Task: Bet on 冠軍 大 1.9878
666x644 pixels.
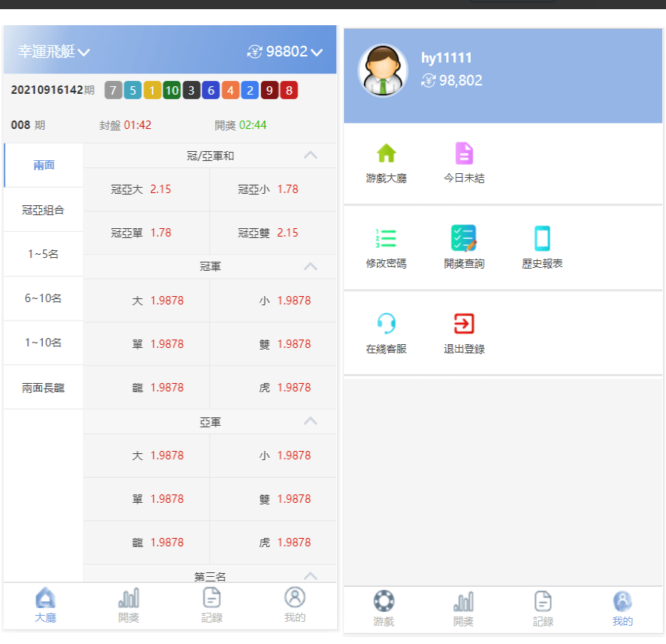Action: 146,301
